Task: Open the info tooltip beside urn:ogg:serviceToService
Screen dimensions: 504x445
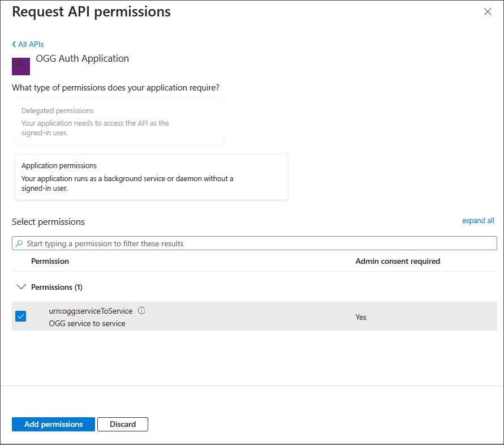Action: [x=141, y=310]
